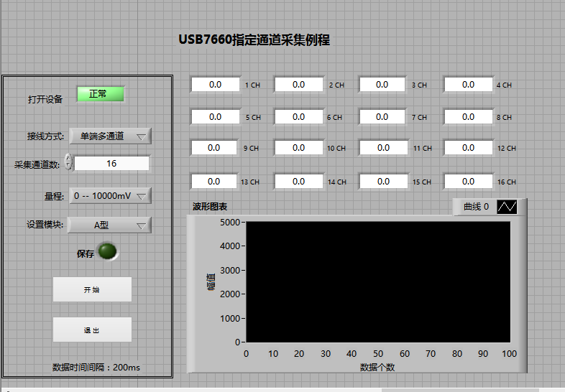Click the 采集通道数 stepper arrows
565x392 pixels.
68,162
